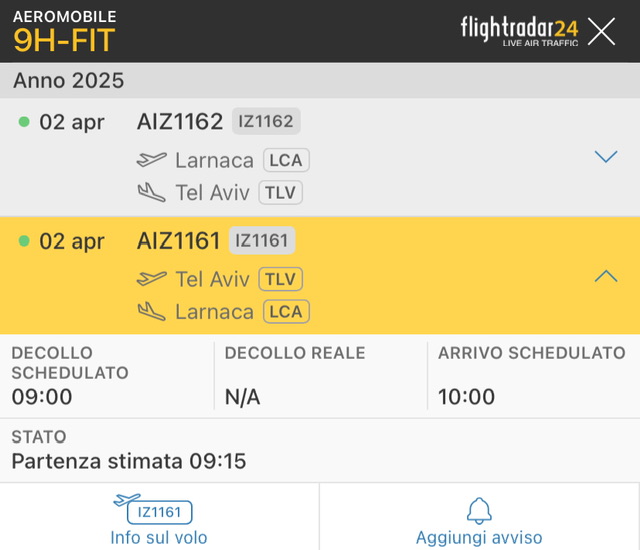The width and height of the screenshot is (640, 550).
Task: Click the LCA airport code in AIZ1162
Action: click(287, 160)
